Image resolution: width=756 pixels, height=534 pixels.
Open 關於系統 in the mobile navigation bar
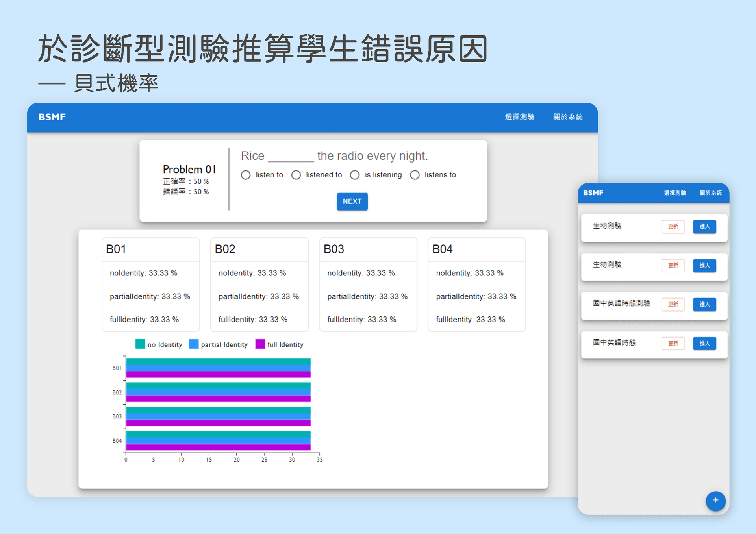711,193
